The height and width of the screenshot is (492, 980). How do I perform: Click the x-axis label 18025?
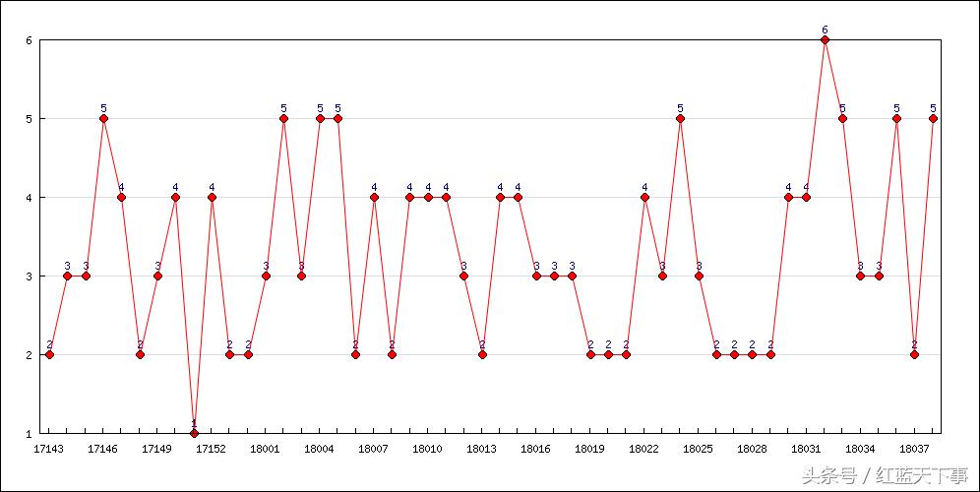pyautogui.click(x=699, y=449)
